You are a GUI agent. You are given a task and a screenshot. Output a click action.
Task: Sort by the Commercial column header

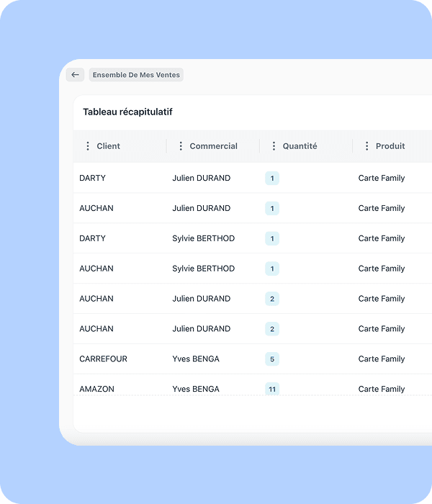coord(213,146)
